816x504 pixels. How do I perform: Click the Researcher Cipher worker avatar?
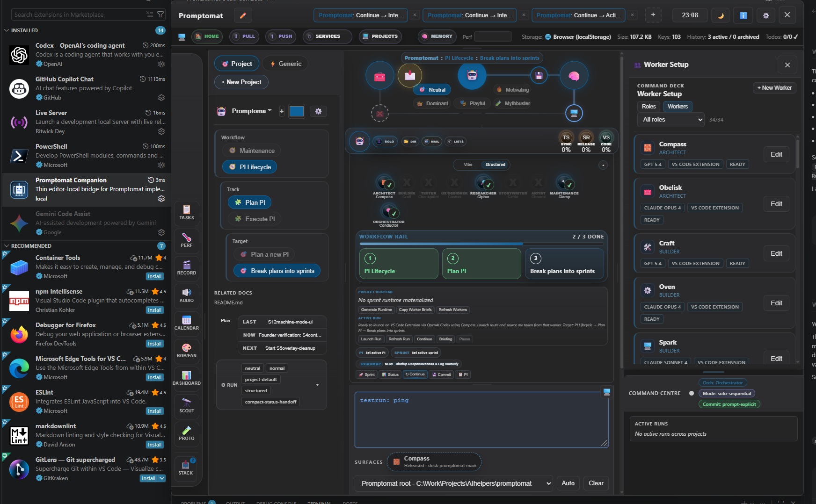coord(483,183)
